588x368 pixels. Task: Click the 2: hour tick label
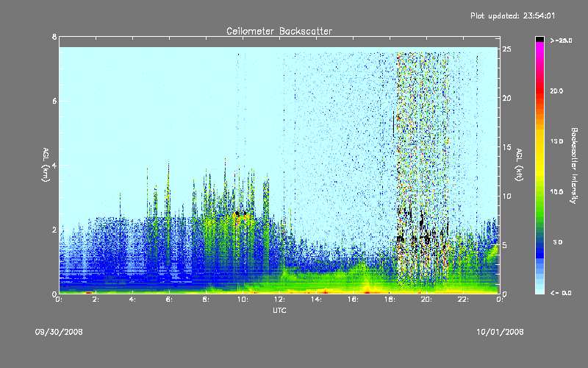point(96,300)
